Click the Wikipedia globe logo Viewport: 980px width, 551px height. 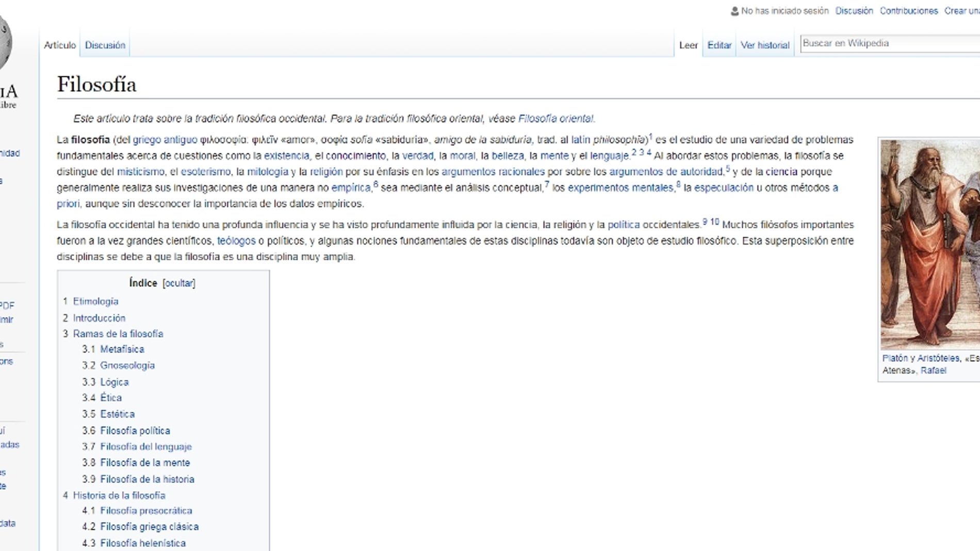tap(5, 43)
